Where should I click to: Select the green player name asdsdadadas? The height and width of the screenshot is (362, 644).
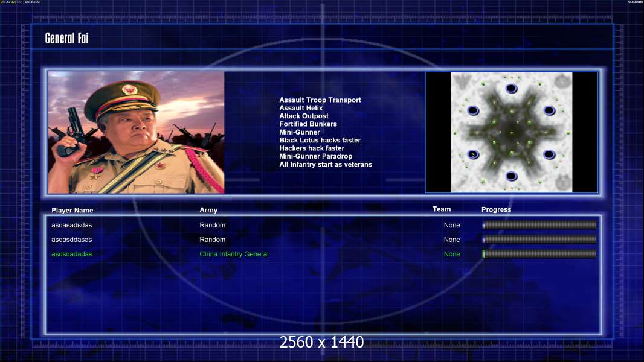point(72,254)
